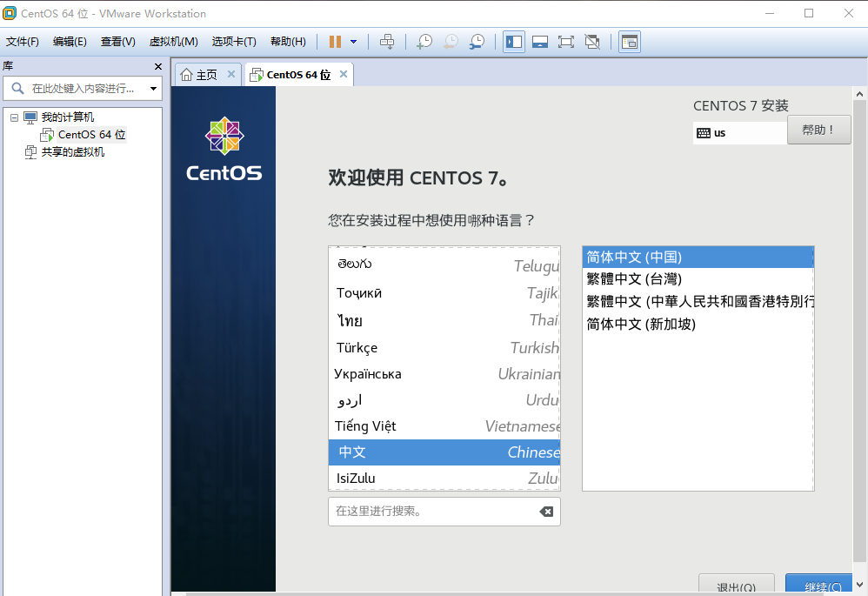
Task: Close the 库 library panel
Action: point(157,66)
